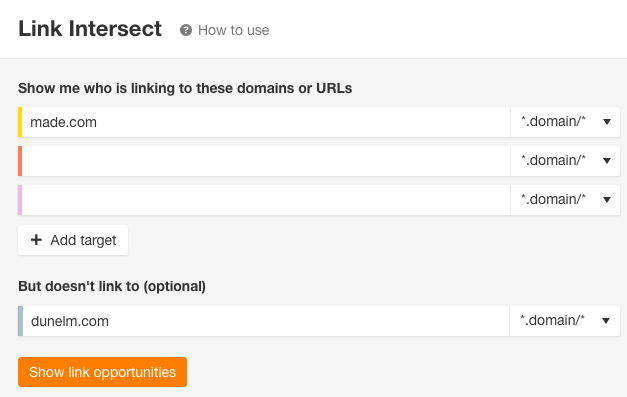Click the orange color marker on second row

point(20,161)
